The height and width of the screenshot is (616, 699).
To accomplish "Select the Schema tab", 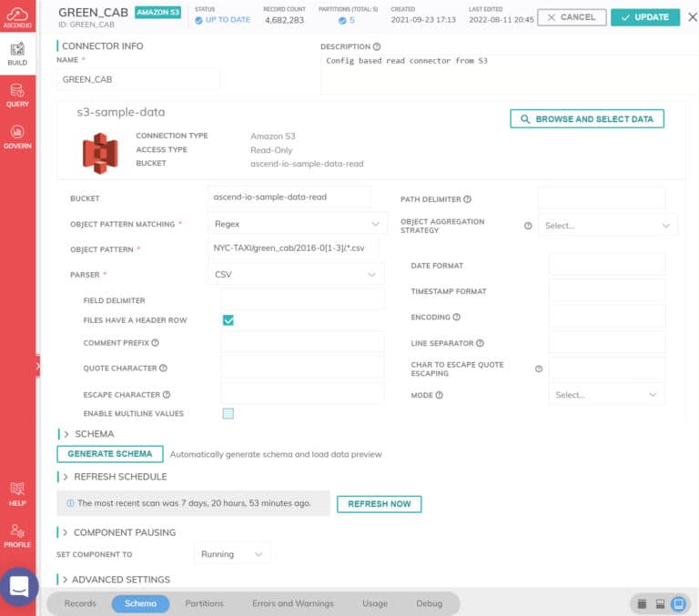I will tap(140, 603).
